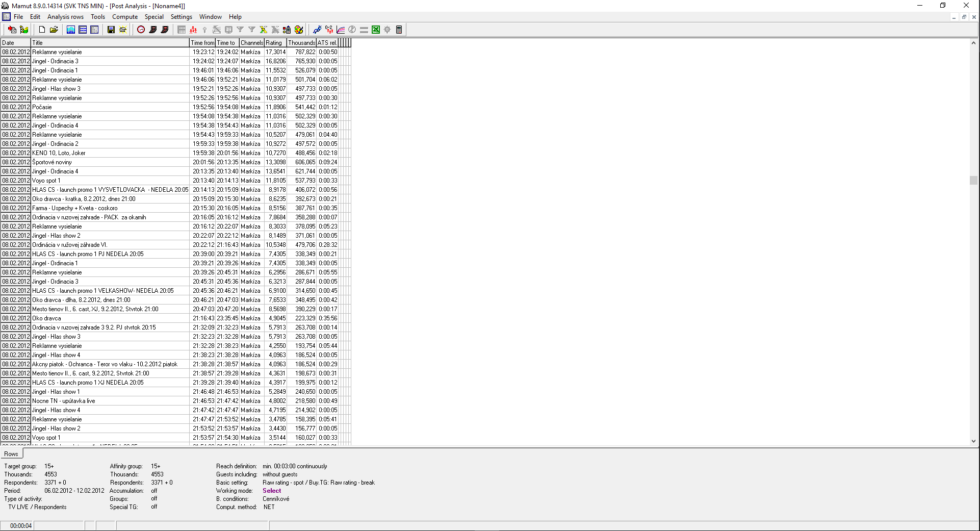Click the Thousands value 606,065
Screen dimensions: 980x531
305,162
